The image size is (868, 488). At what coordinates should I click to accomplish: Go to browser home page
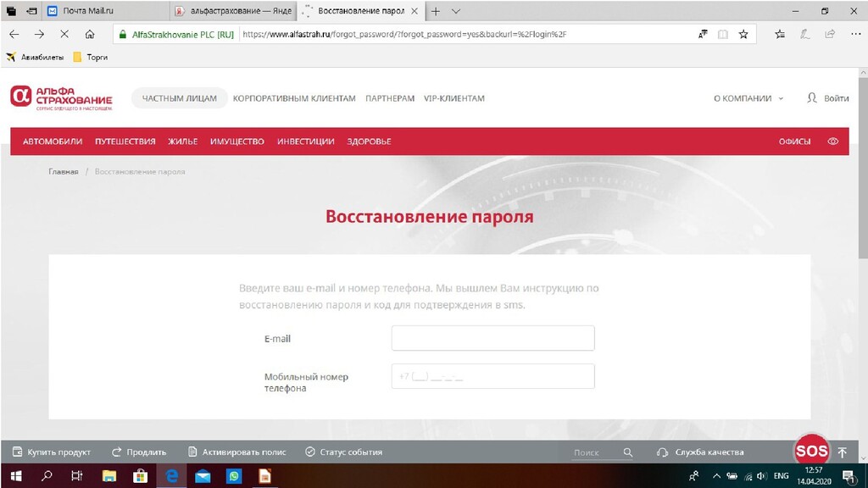(90, 34)
